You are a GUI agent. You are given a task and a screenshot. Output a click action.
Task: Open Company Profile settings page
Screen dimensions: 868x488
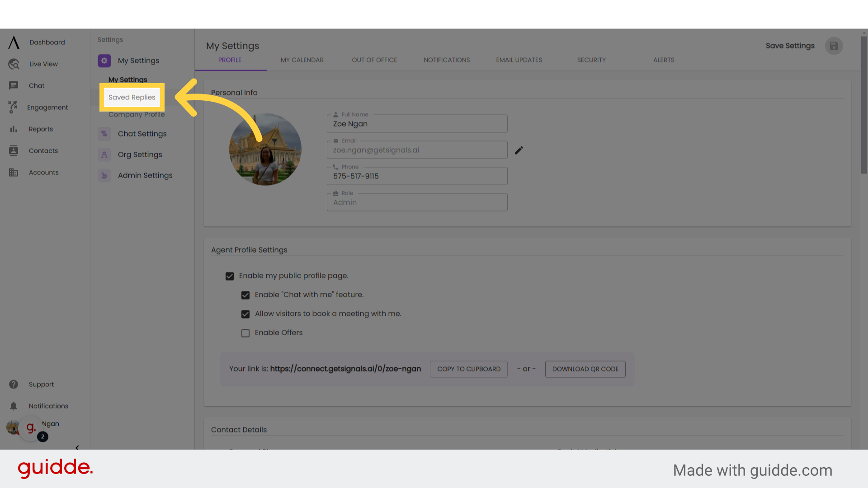137,115
